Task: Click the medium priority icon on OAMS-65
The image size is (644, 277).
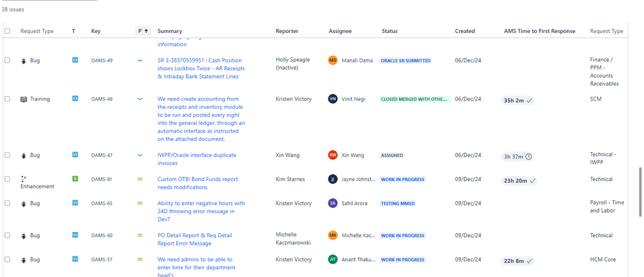Action: pyautogui.click(x=139, y=204)
